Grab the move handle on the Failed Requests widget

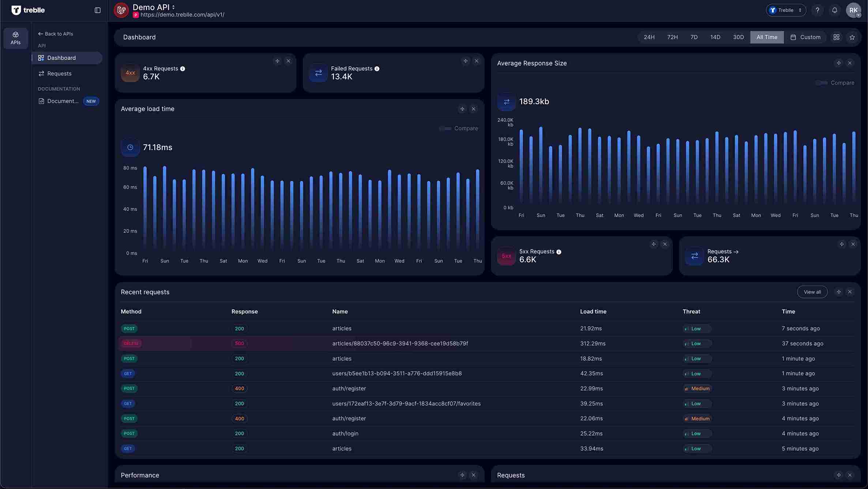coord(465,61)
